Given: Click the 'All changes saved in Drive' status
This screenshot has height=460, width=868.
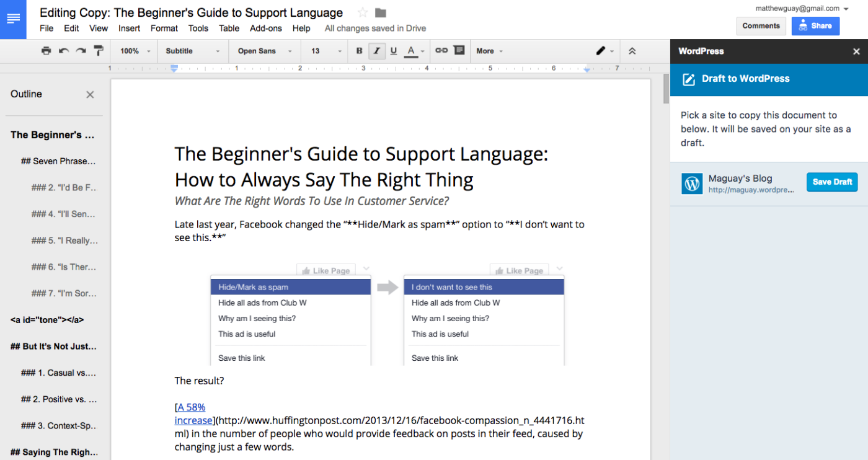Looking at the screenshot, I should (x=375, y=28).
